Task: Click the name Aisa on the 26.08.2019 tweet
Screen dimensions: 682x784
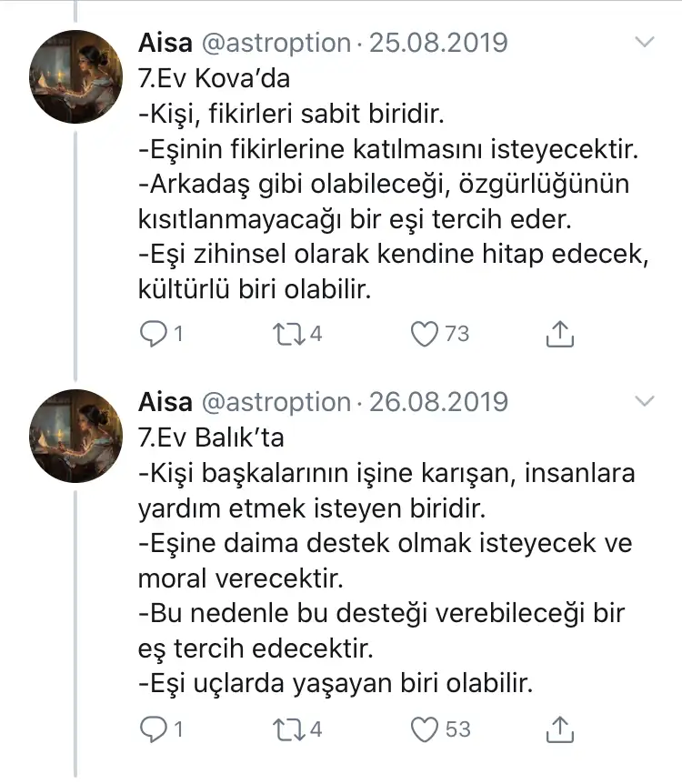Action: pos(165,401)
